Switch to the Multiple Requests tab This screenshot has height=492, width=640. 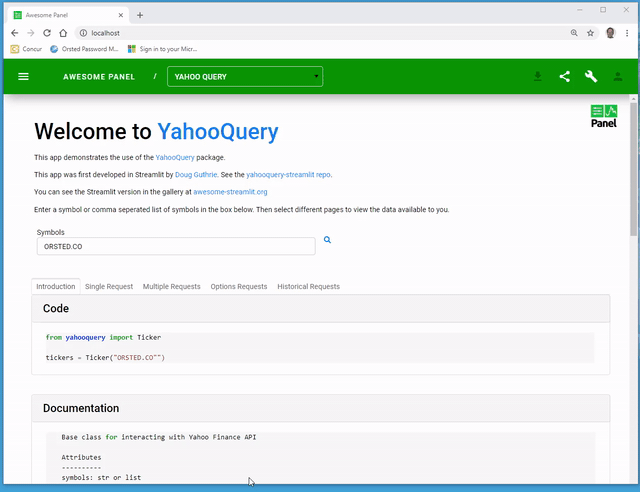(171, 286)
